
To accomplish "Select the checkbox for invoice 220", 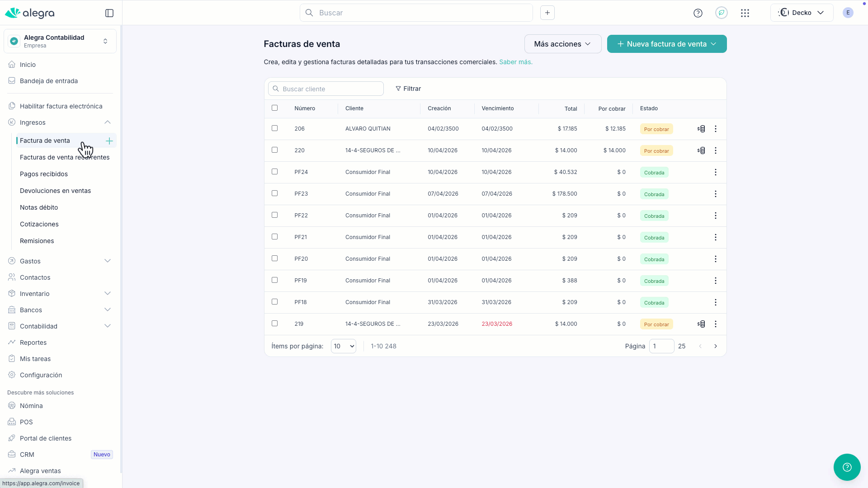I will click(274, 150).
